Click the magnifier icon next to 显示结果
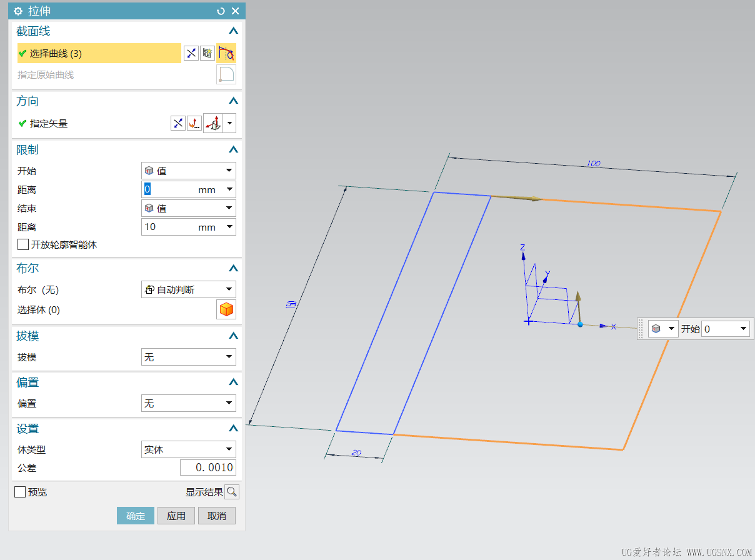 232,492
